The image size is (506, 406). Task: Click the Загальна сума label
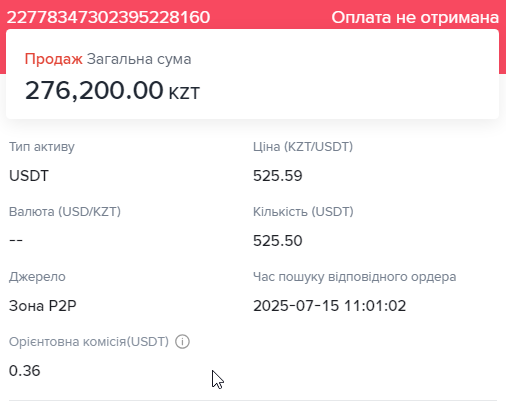139,59
